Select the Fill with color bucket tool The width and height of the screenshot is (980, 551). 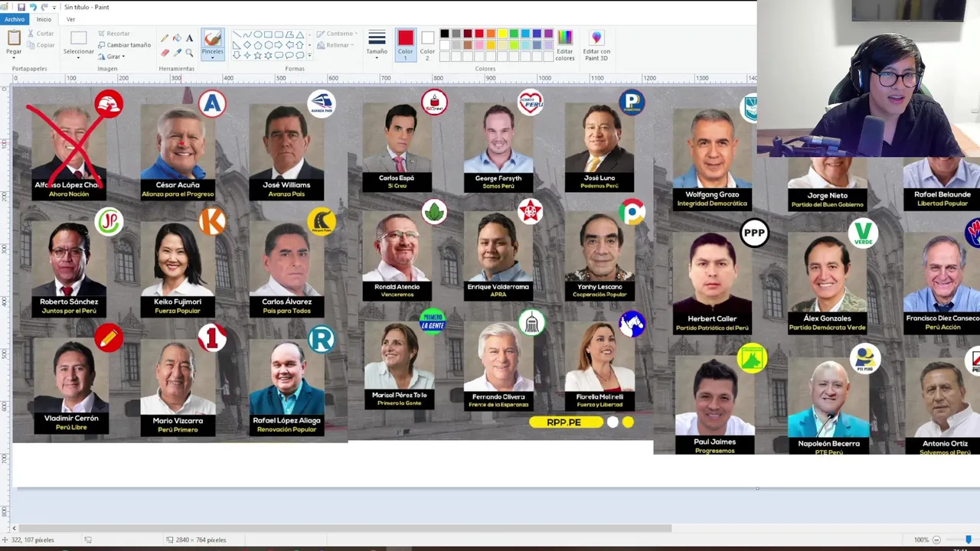178,38
